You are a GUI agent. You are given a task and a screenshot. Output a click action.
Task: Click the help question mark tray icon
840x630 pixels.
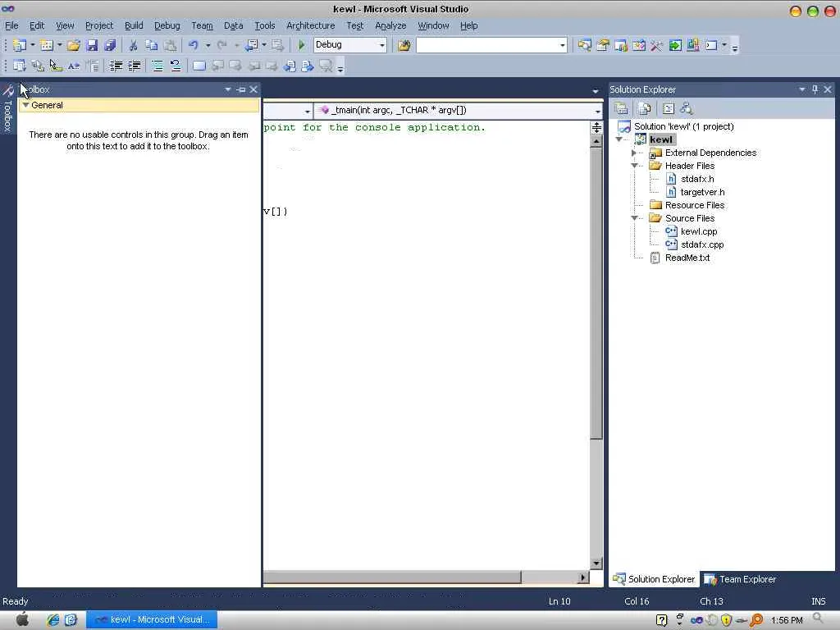[662, 620]
